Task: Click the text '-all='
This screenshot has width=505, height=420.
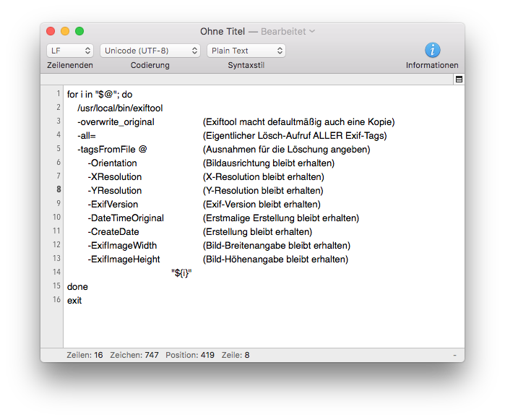Action: (87, 136)
